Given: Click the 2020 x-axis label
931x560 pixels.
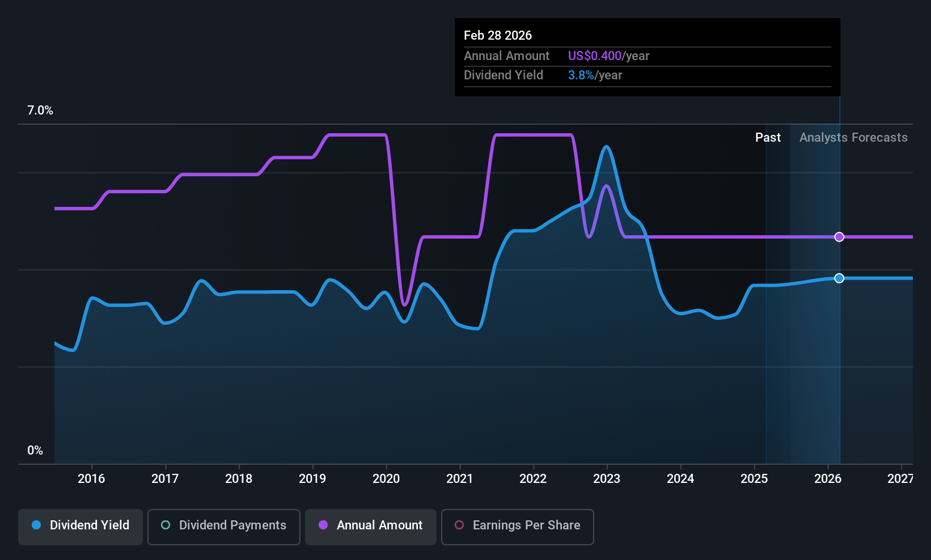Looking at the screenshot, I should point(386,479).
